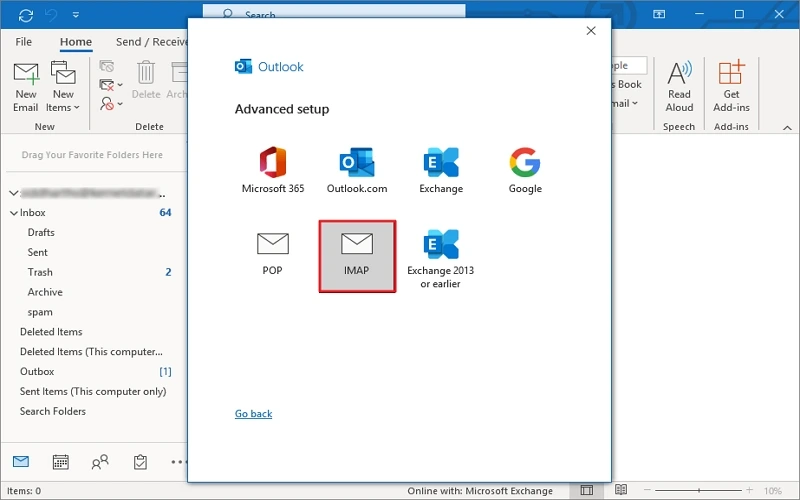Image resolution: width=800 pixels, height=500 pixels.
Task: Switch to Tasks view
Action: (140, 462)
